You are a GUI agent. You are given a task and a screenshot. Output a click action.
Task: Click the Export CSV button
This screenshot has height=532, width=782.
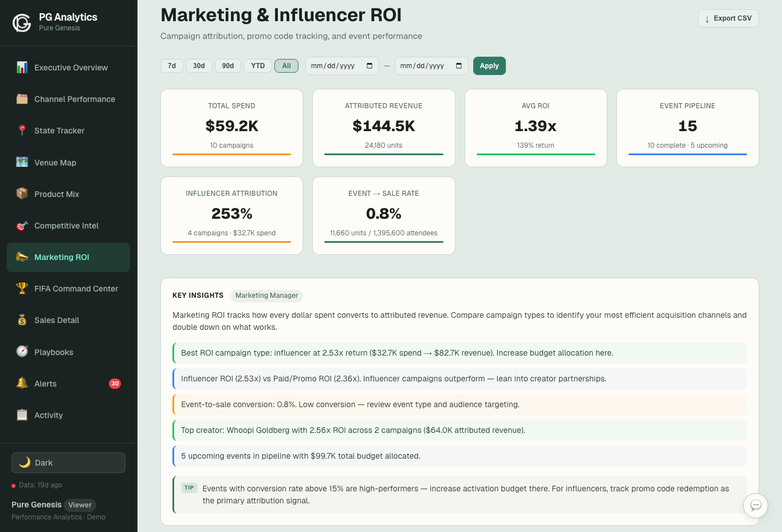click(x=728, y=18)
